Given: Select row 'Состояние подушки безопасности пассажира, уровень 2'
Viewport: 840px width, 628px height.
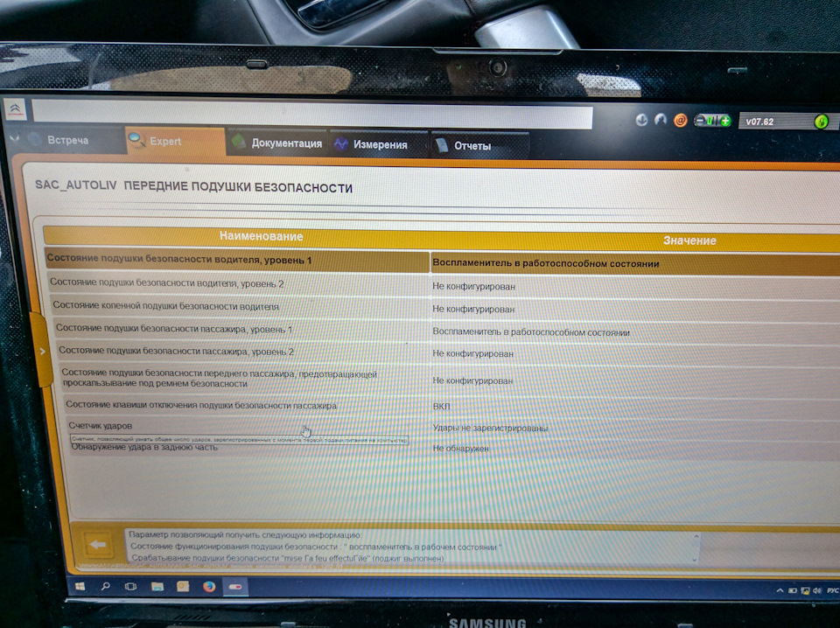Looking at the screenshot, I should tap(450, 352).
